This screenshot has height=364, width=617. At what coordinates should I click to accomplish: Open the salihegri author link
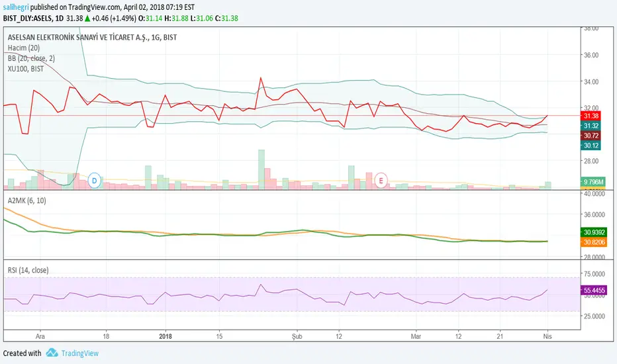coord(16,7)
